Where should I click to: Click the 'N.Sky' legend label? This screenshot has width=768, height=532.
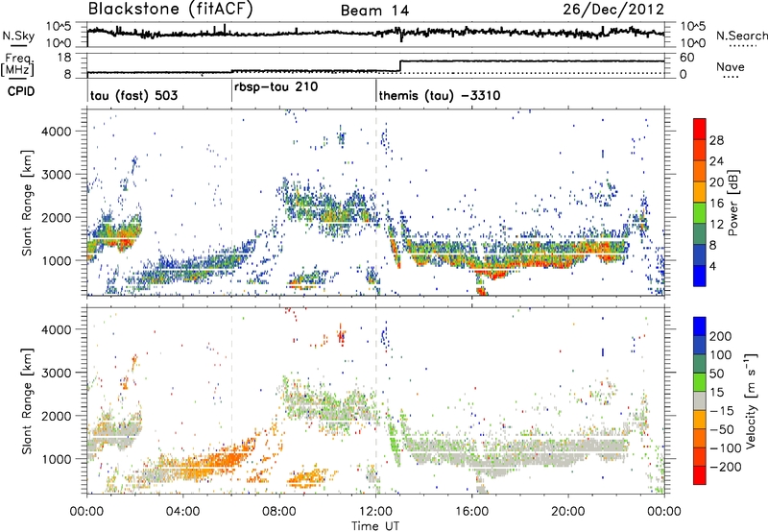click(18, 36)
